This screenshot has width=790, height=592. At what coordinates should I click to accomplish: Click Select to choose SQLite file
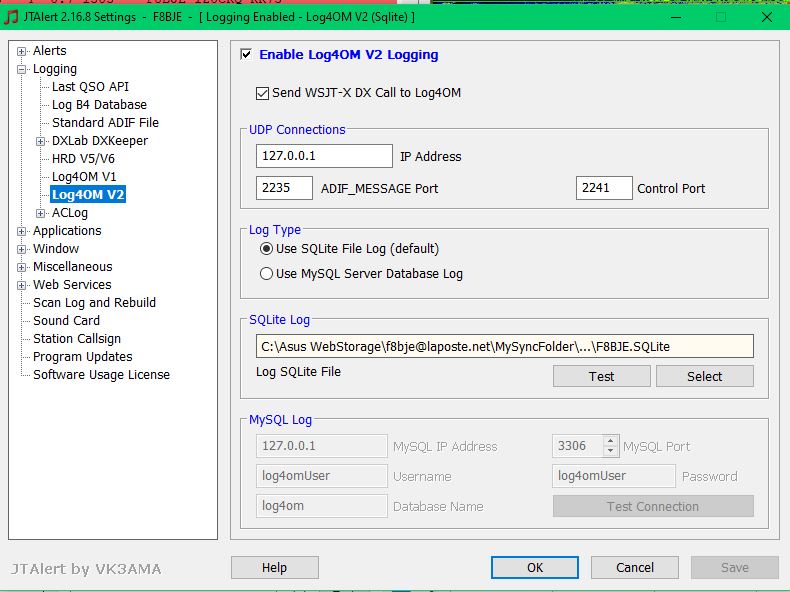click(705, 376)
